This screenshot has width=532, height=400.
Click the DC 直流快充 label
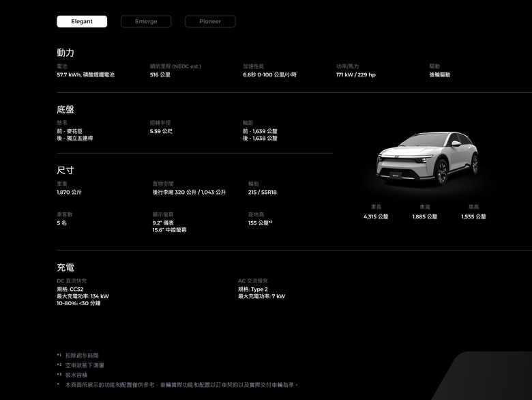pos(72,281)
